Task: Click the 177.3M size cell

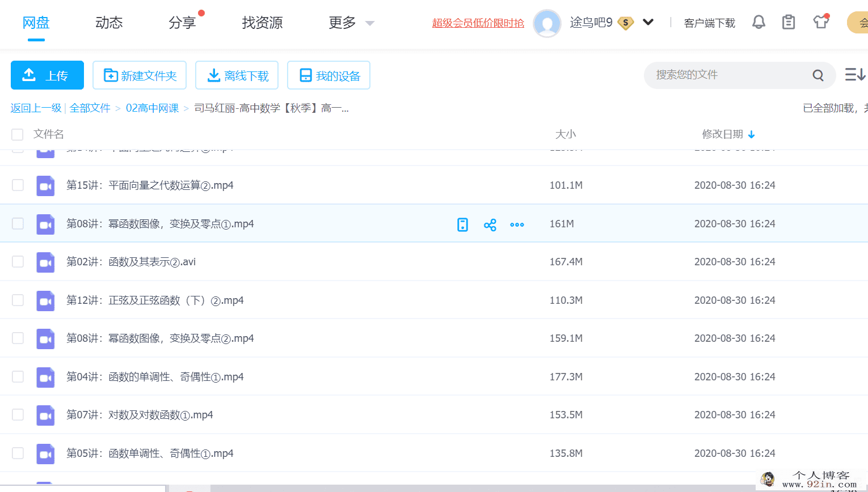Action: 566,377
